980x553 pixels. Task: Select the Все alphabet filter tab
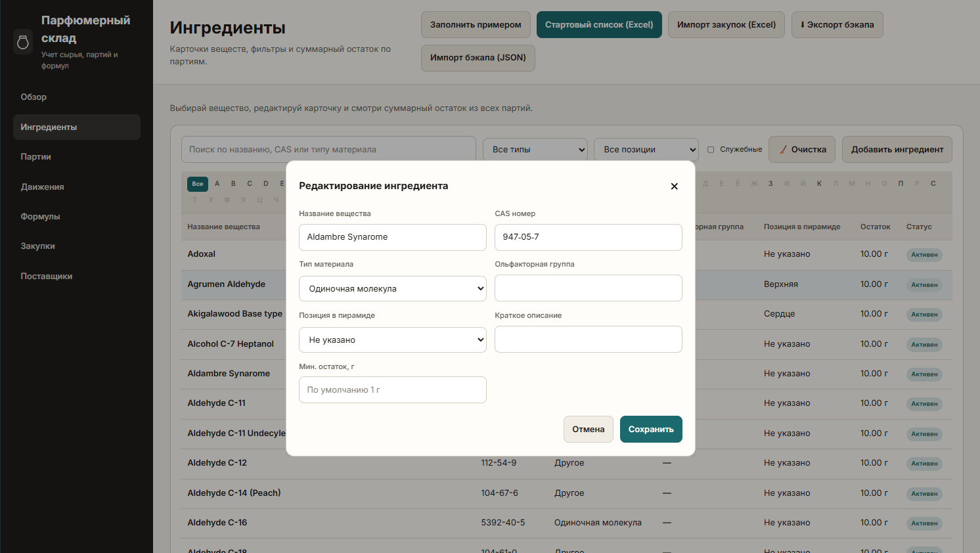pos(197,184)
